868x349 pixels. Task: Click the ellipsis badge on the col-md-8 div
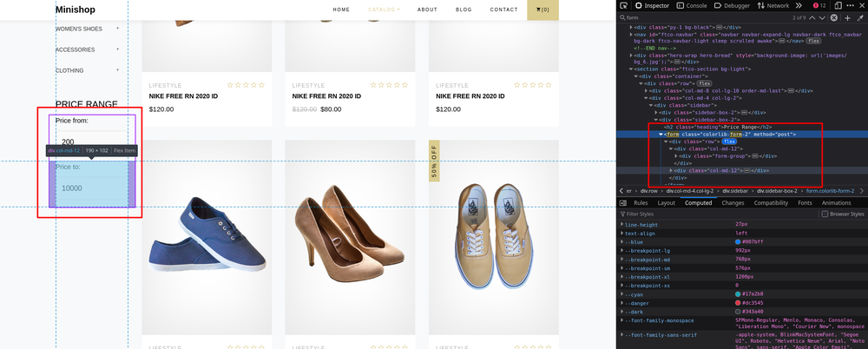pos(791,91)
